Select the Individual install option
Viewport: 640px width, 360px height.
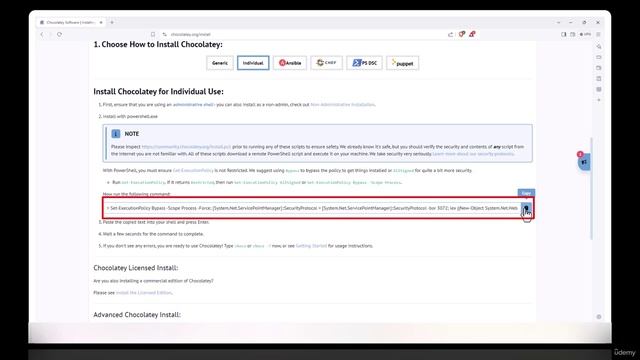coord(253,63)
